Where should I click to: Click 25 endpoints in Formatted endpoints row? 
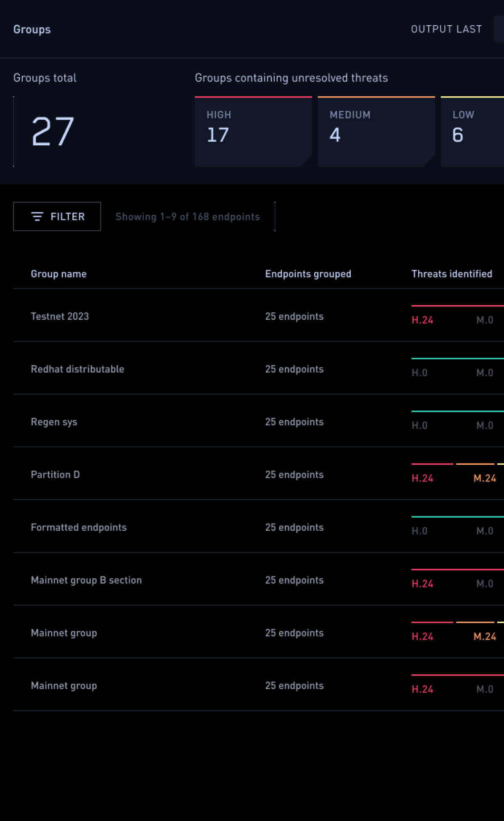click(x=294, y=528)
